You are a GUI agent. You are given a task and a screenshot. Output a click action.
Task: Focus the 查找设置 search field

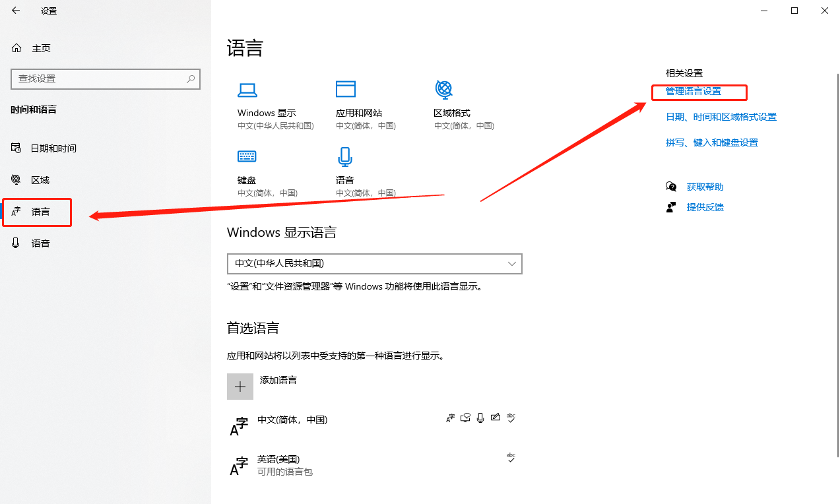(x=106, y=79)
